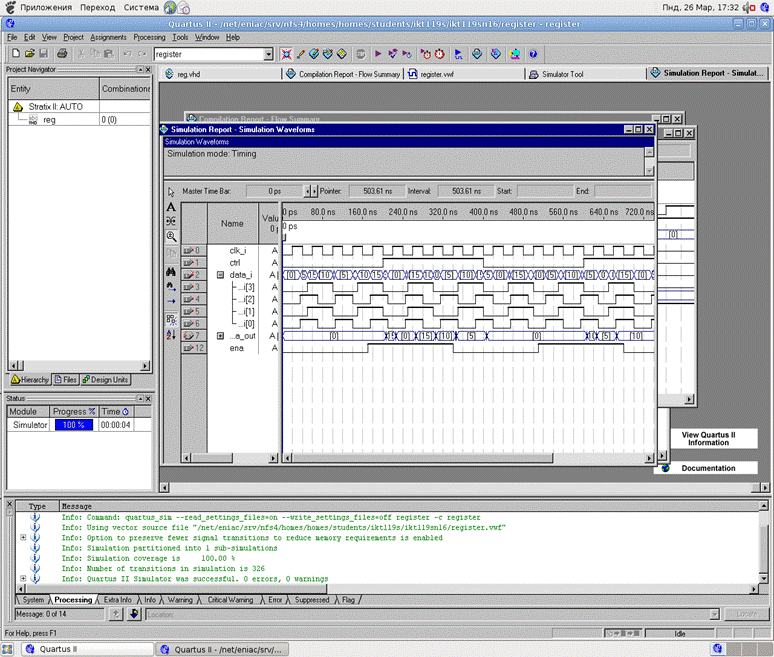Open the Processing menu
This screenshot has width=774, height=657.
click(x=149, y=38)
